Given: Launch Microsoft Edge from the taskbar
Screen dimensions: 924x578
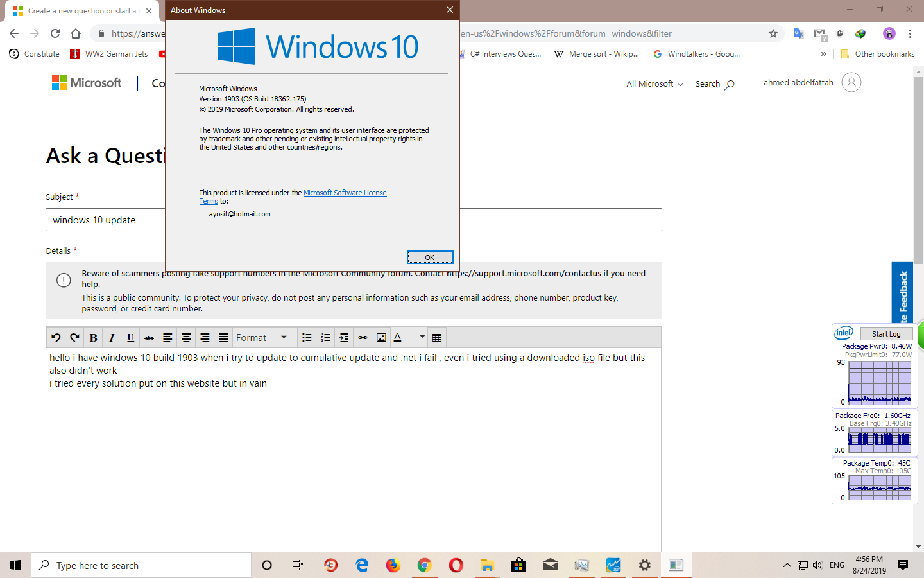Looking at the screenshot, I should click(x=362, y=565).
